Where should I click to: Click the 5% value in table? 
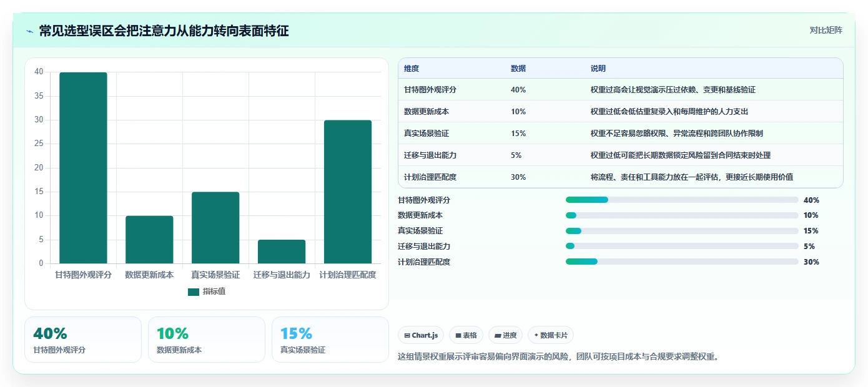click(x=516, y=155)
